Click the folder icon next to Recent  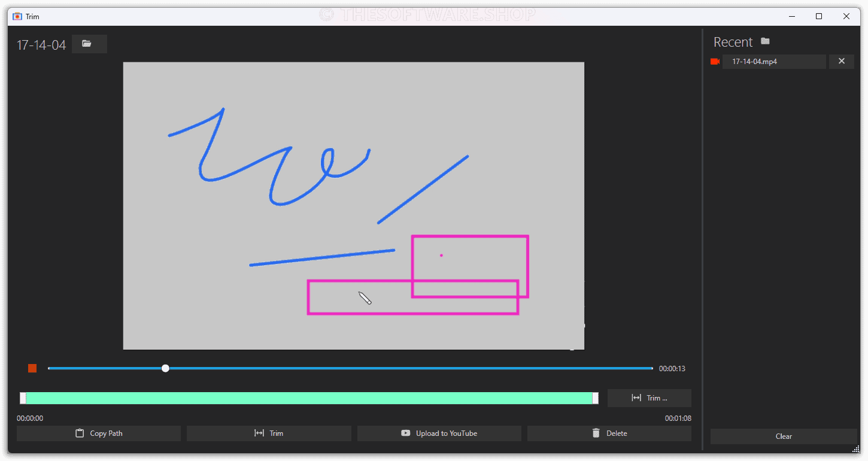[765, 41]
